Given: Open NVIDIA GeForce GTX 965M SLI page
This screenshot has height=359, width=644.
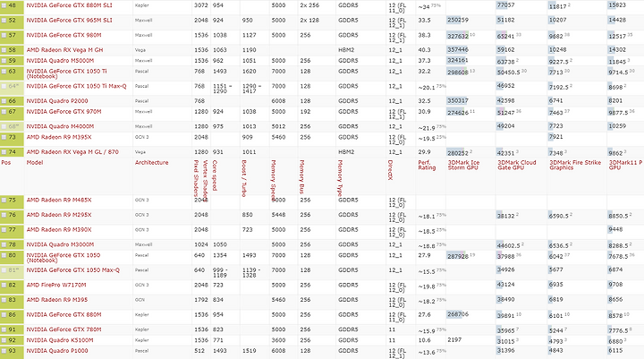Looking at the screenshot, I should [69, 21].
